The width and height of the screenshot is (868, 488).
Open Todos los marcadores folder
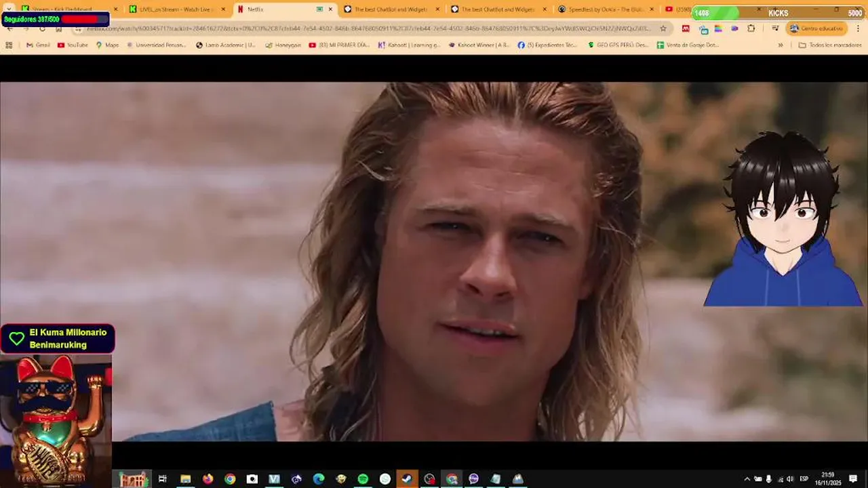coord(830,45)
